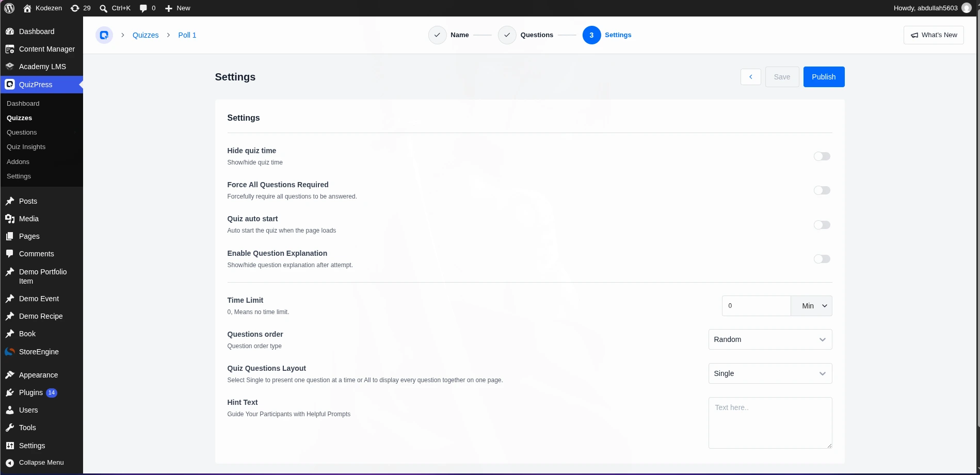Open the 29 updates icon
Image resolution: width=980 pixels, height=475 pixels.
click(75, 8)
